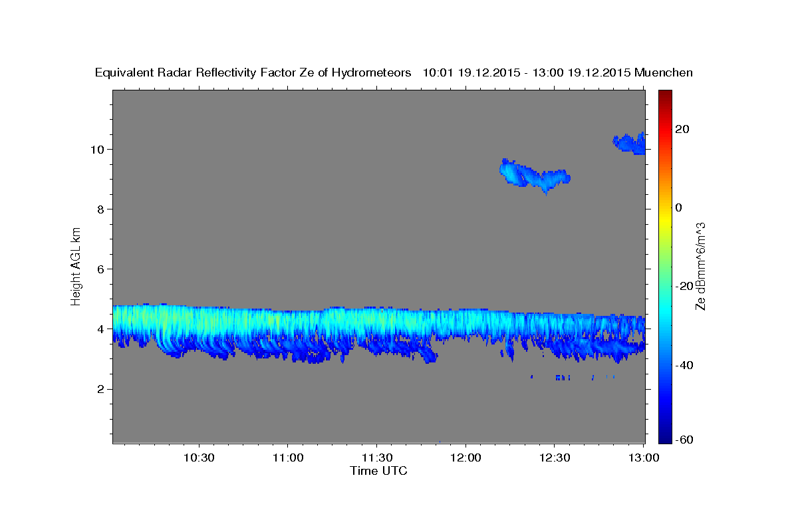This screenshot has height=532, width=798.
Task: Click the plot title text 'Equivalent Radar Reflectivity Factor Ze of Hydrometeors'
Action: pyautogui.click(x=253, y=73)
